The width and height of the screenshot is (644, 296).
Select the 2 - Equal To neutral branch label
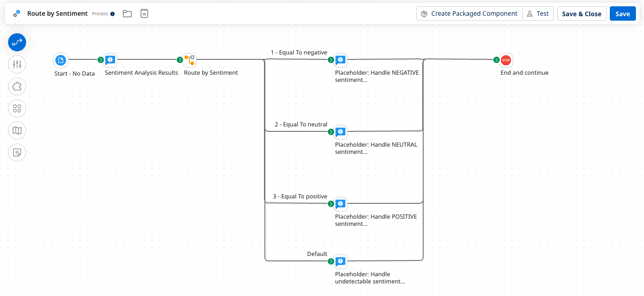pyautogui.click(x=301, y=124)
